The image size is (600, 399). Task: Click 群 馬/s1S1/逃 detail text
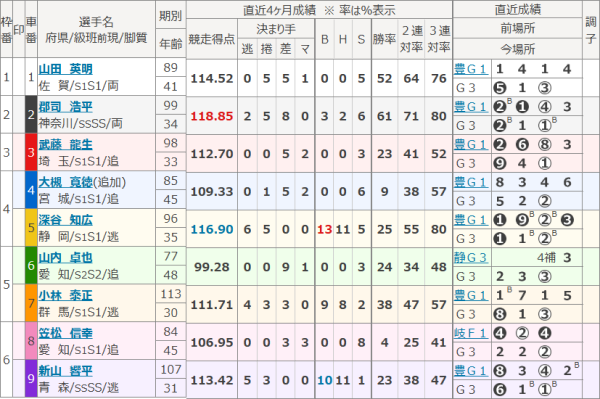click(78, 312)
